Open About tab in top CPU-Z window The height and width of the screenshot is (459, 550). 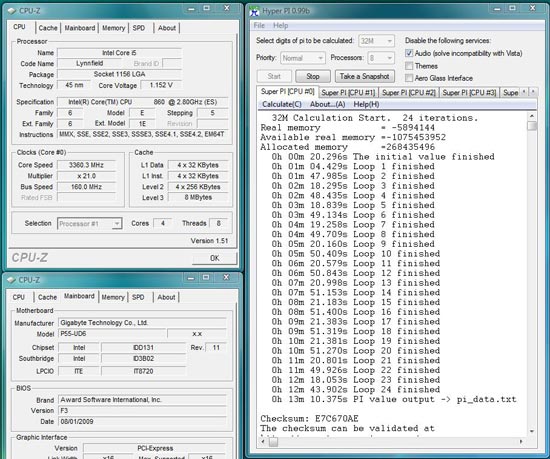[x=167, y=28]
